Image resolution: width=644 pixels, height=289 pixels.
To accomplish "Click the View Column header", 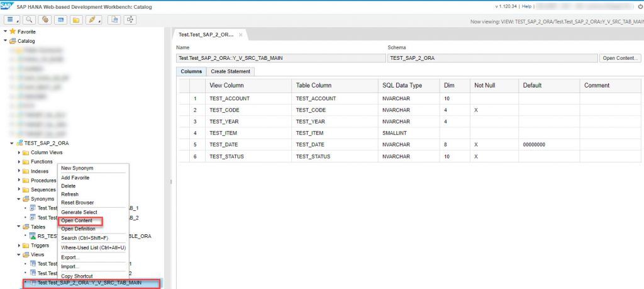I will click(x=248, y=86).
